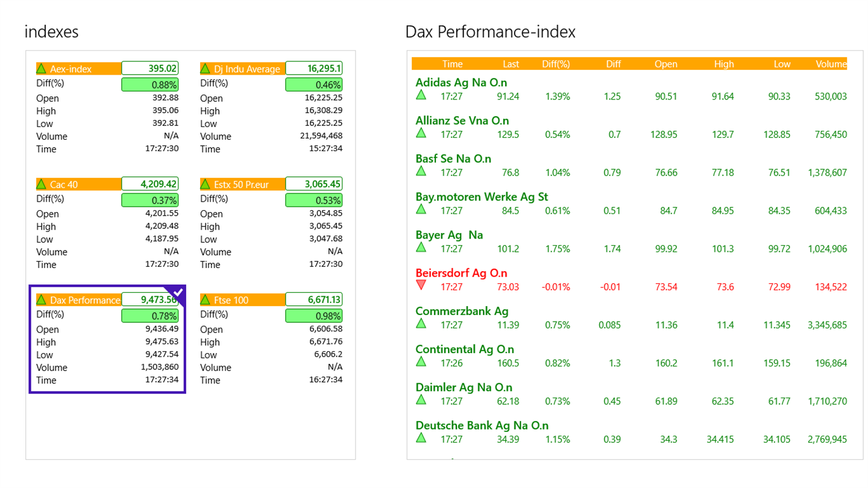Click the green triangle beside Ftse 100
This screenshot has width=868, height=488.
pos(206,300)
